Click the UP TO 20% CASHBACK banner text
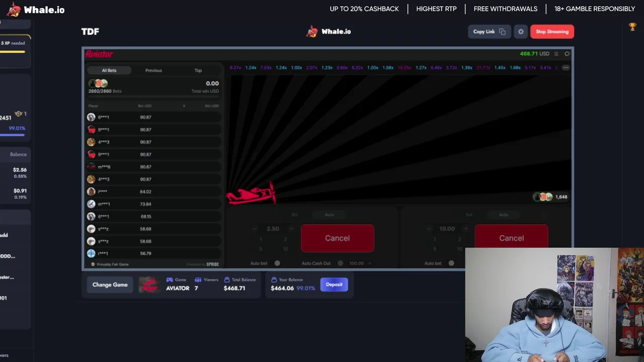 tap(364, 9)
